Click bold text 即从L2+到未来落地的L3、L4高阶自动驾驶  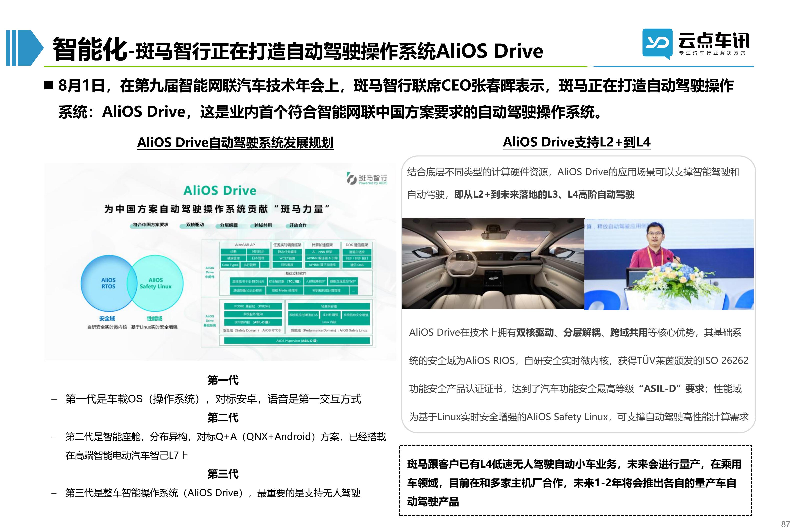(x=544, y=194)
